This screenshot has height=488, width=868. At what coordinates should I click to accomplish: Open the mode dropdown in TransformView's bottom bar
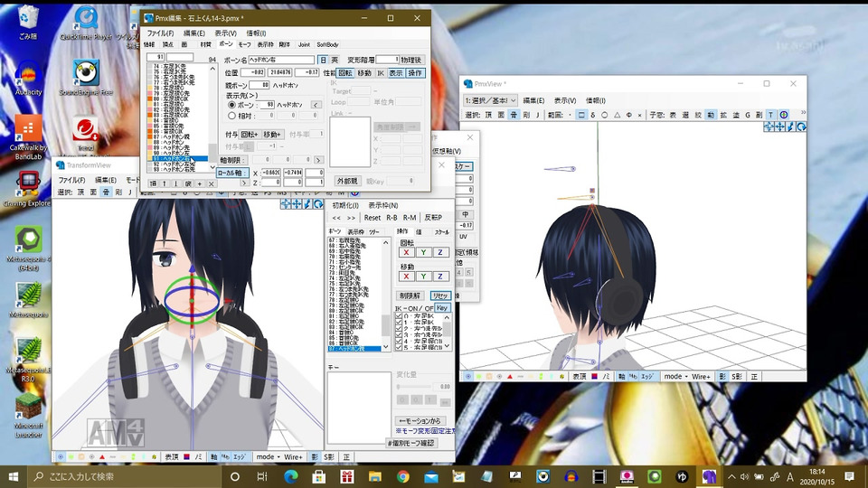[267, 457]
